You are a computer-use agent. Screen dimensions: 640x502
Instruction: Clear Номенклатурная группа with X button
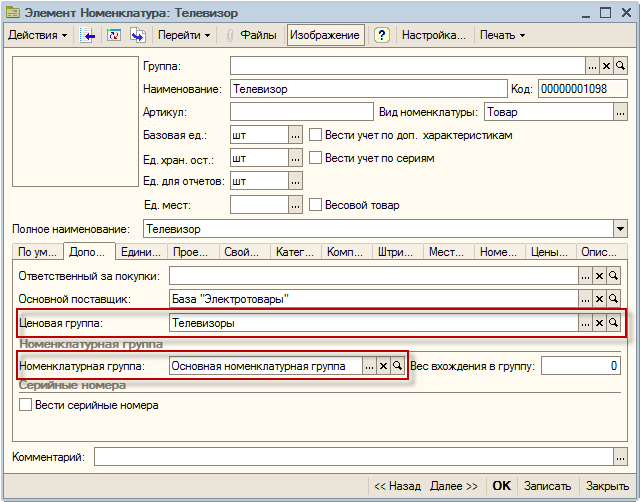[x=383, y=366]
